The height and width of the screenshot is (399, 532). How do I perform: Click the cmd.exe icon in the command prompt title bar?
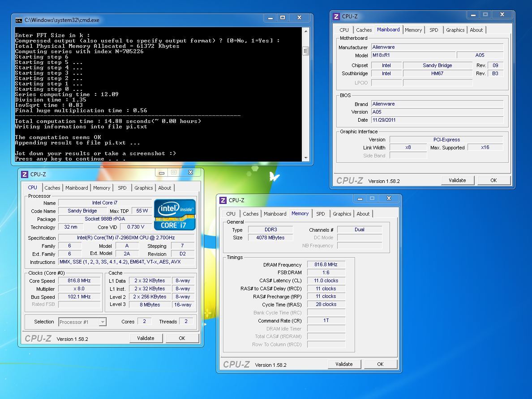(19, 20)
